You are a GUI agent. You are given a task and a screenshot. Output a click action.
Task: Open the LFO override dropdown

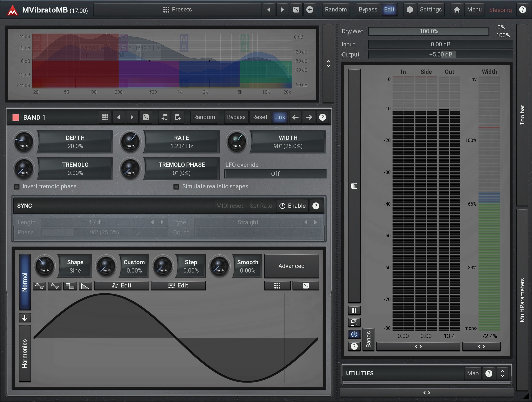[x=275, y=174]
